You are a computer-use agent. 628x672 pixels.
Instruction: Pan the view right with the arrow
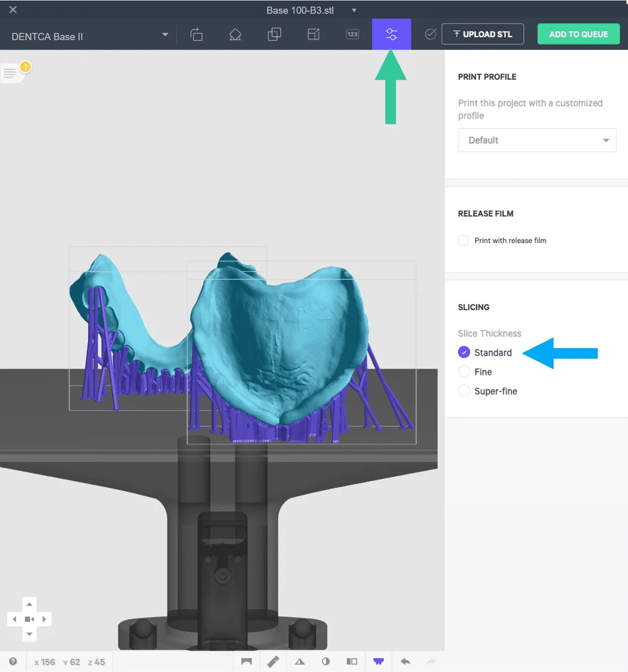pyautogui.click(x=44, y=619)
